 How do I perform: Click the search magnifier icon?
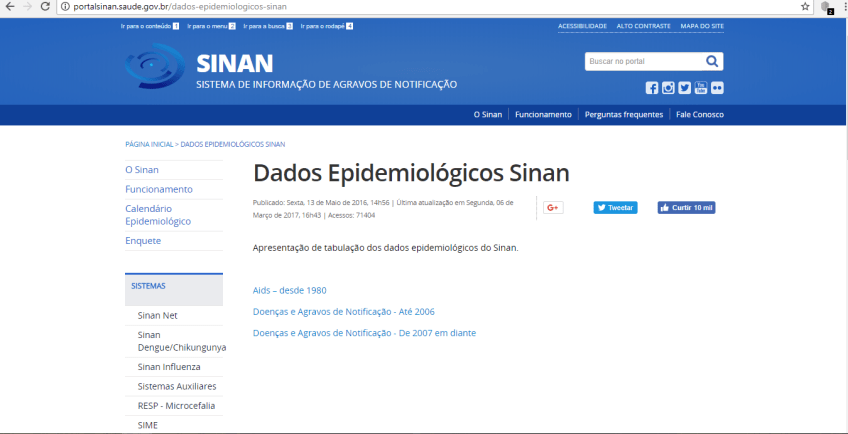pos(712,61)
